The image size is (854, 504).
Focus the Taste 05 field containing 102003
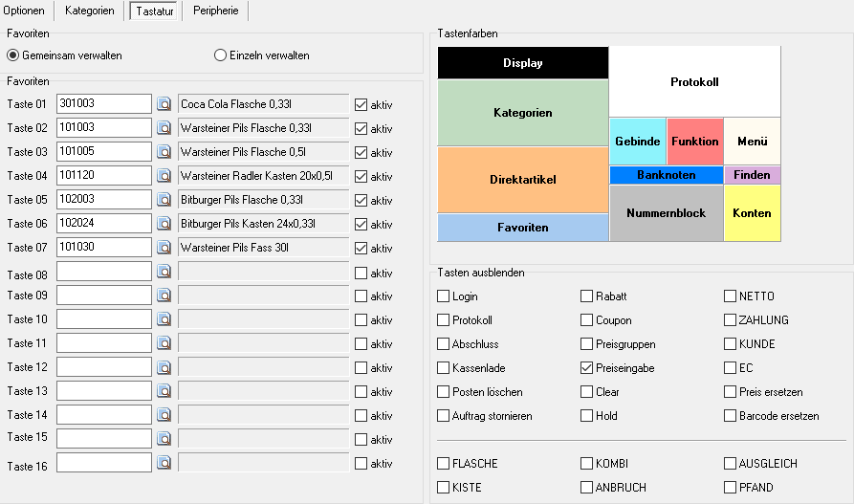104,200
